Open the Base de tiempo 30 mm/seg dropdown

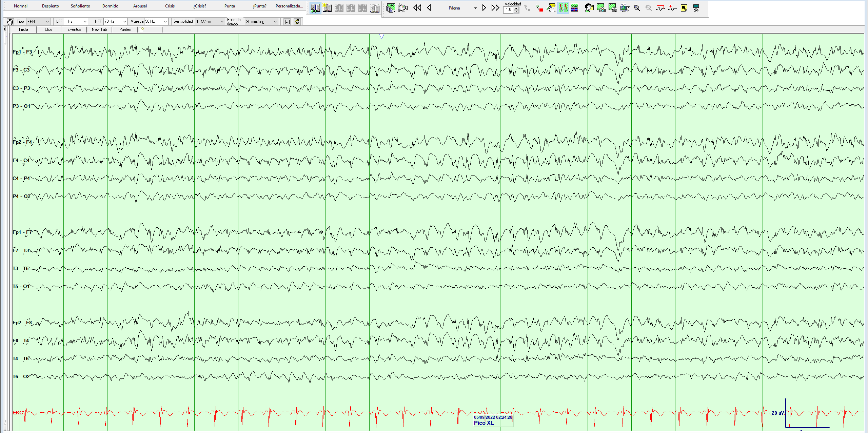(x=261, y=21)
